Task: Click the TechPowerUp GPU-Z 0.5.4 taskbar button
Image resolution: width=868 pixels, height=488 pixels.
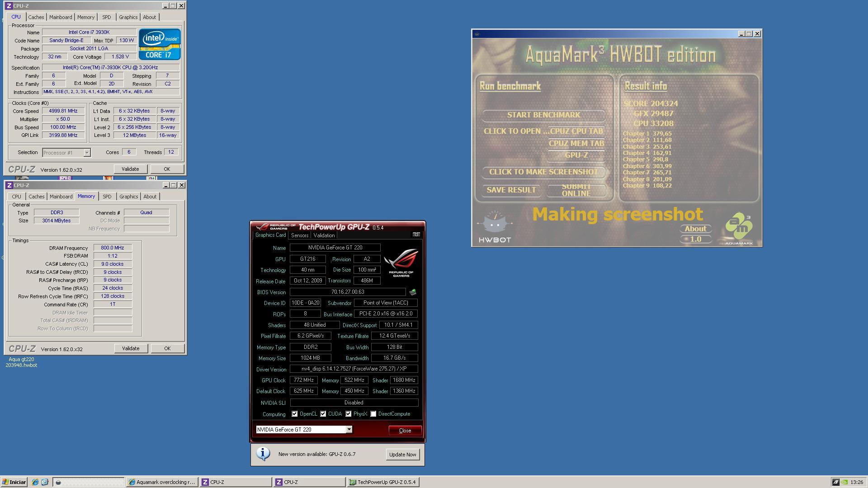Action: 383,482
